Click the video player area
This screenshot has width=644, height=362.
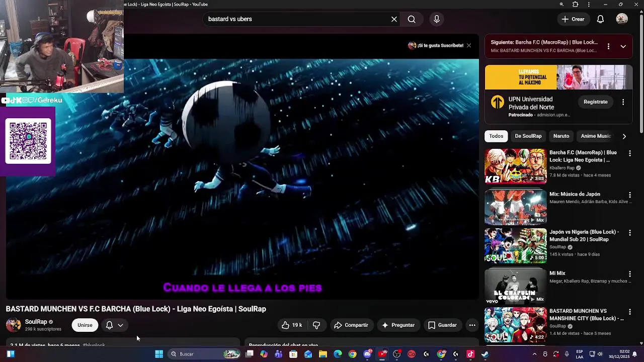click(242, 166)
